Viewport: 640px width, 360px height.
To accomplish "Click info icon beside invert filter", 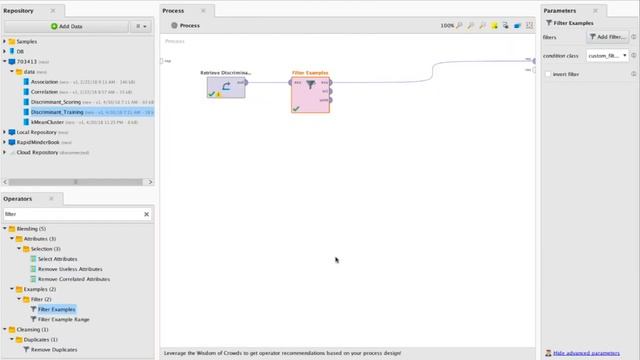I will 633,74.
